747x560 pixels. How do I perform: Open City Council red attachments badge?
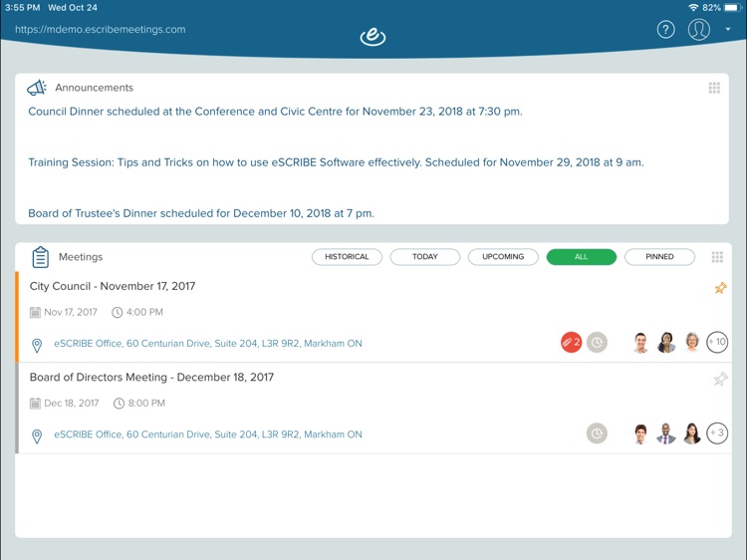coord(572,342)
